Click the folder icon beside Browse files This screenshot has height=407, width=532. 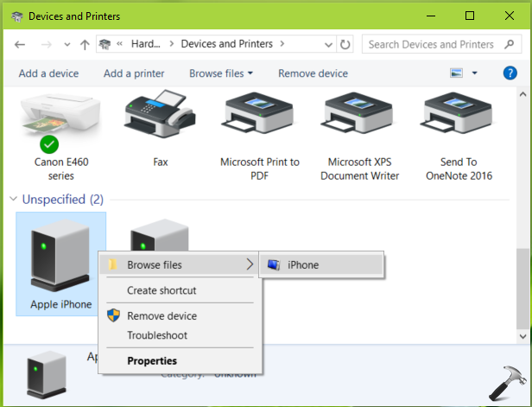point(112,264)
